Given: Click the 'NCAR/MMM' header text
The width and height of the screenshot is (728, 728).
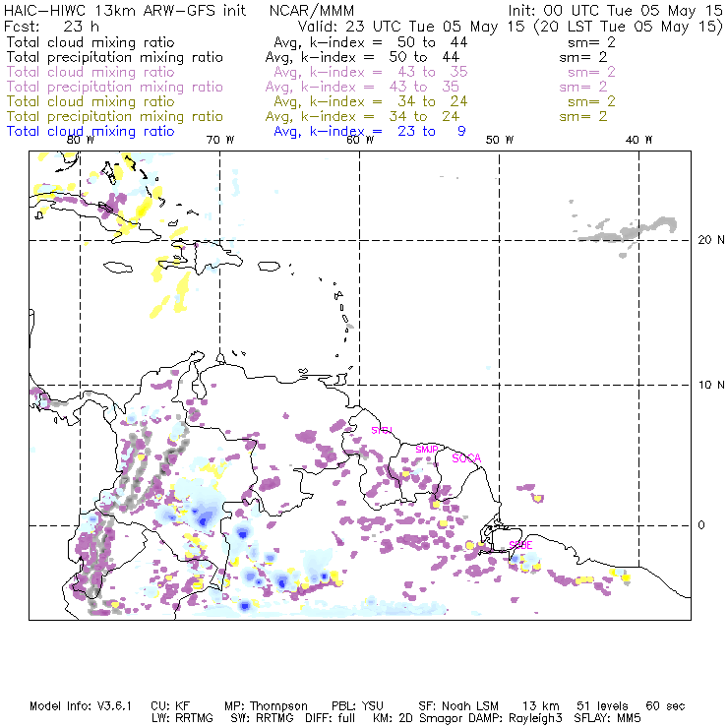Looking at the screenshot, I should pyautogui.click(x=312, y=11).
